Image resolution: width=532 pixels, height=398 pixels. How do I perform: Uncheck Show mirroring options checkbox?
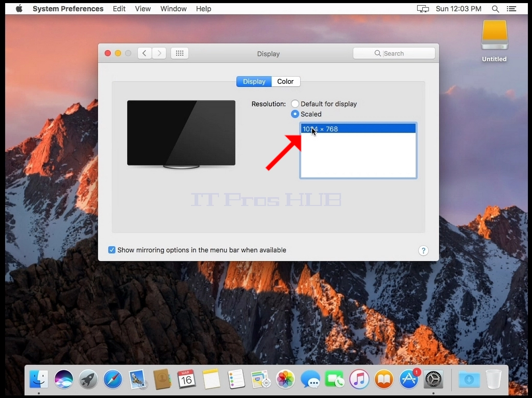coord(112,250)
